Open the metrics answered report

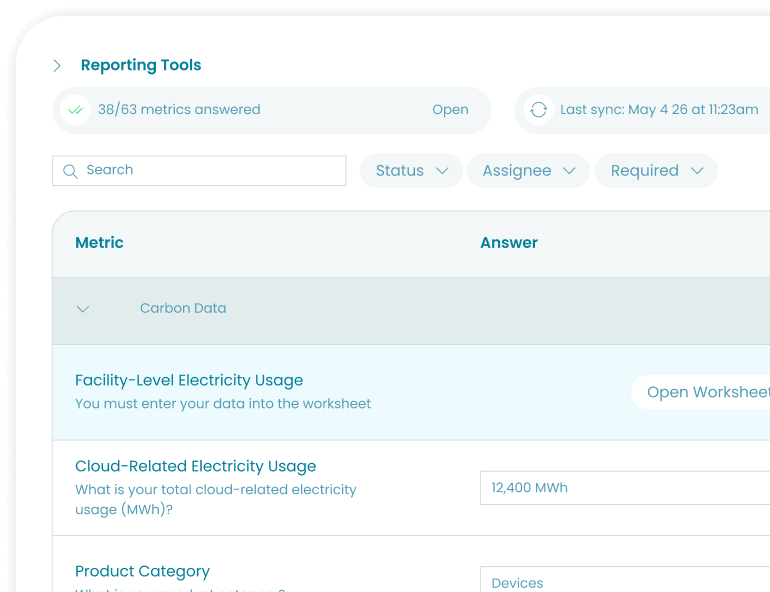(x=450, y=109)
